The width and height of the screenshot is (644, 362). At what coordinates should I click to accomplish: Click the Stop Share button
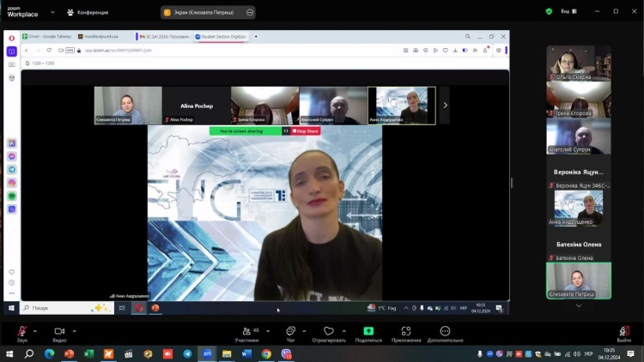point(306,131)
